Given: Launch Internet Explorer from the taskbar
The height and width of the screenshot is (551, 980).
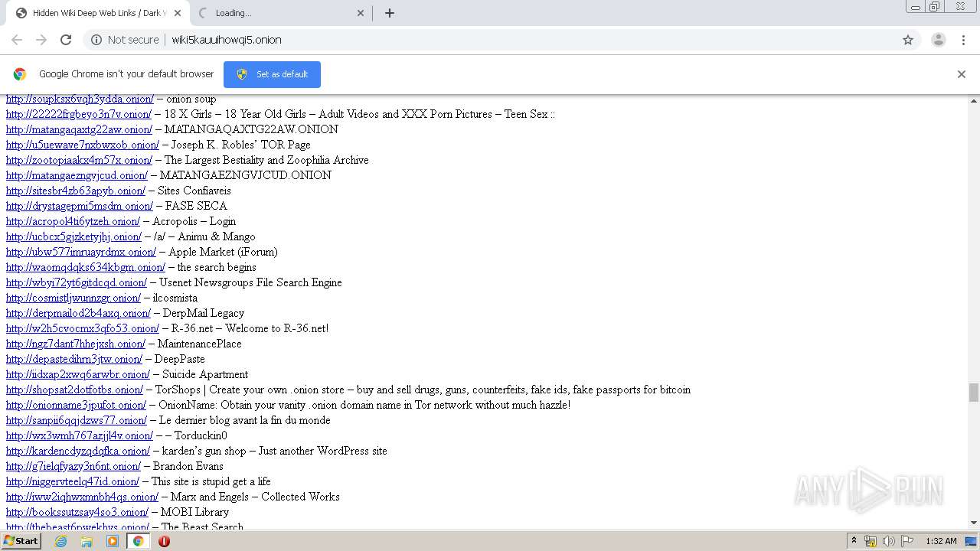Looking at the screenshot, I should pos(61,541).
